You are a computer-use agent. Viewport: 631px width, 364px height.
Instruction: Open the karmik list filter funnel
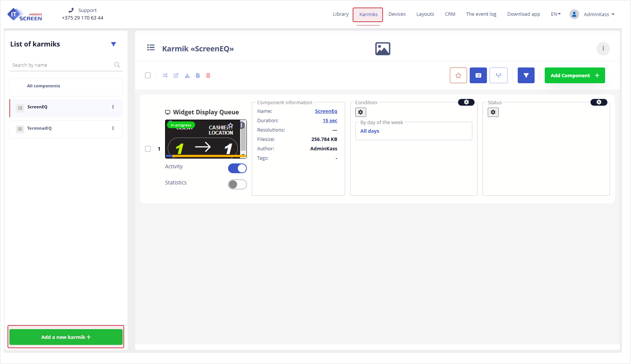click(x=114, y=44)
